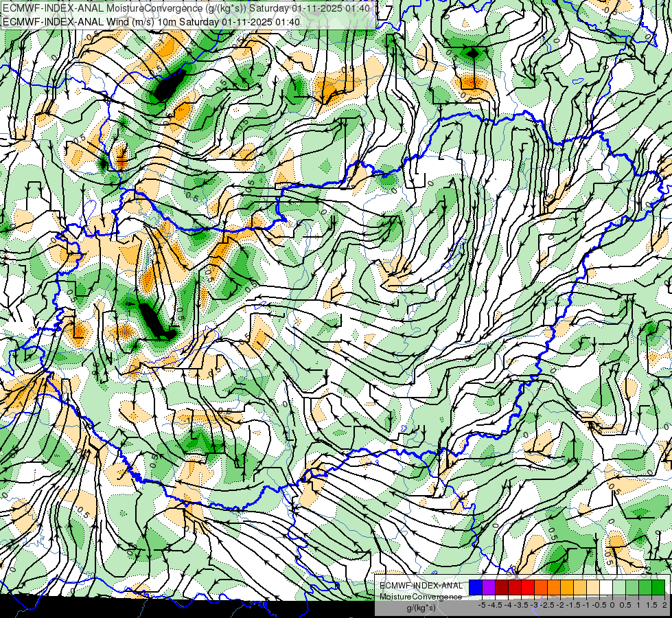Click the -3 legend scale value
The height and width of the screenshot is (618, 672).
[x=535, y=605]
